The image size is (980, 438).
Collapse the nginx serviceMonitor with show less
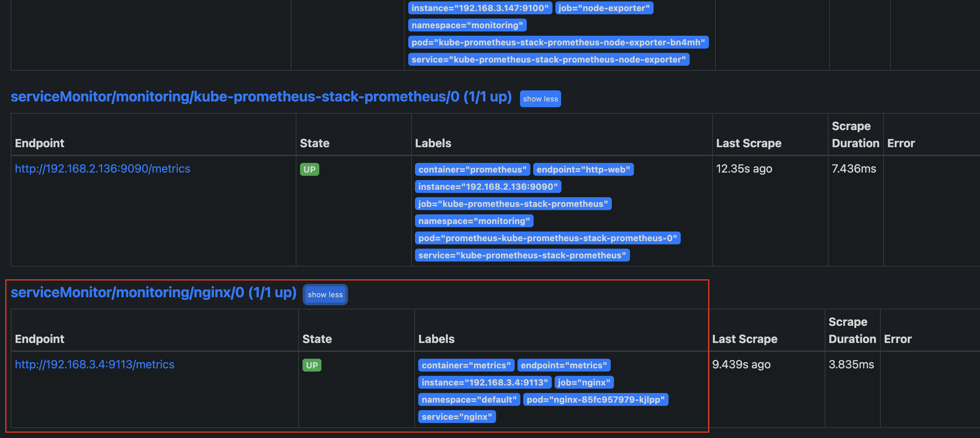click(x=325, y=294)
